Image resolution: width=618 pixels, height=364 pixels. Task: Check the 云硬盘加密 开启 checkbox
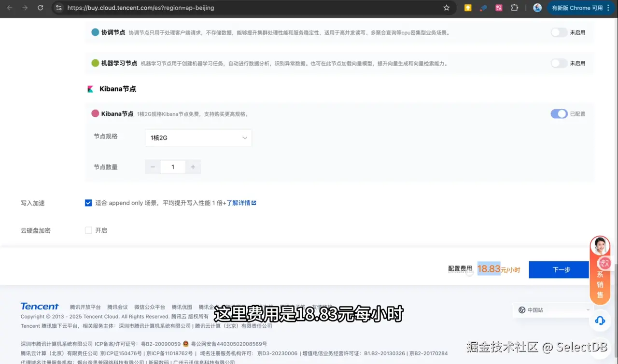[88, 230]
